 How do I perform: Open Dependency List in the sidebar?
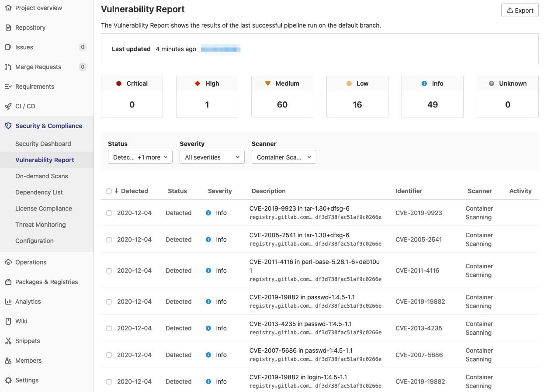39,192
